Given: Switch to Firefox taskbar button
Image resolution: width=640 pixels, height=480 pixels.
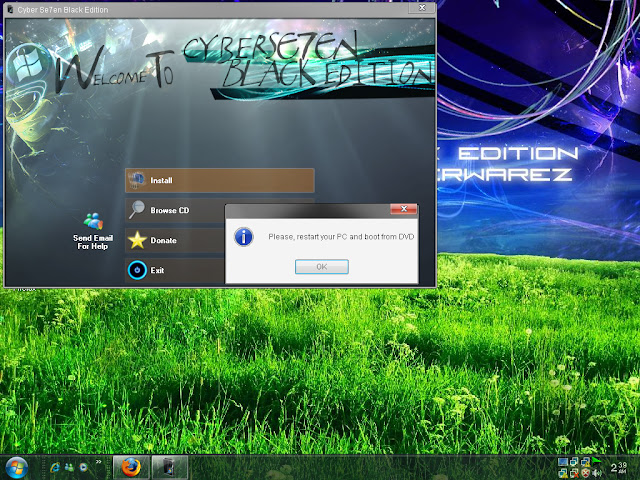Looking at the screenshot, I should click(x=131, y=467).
